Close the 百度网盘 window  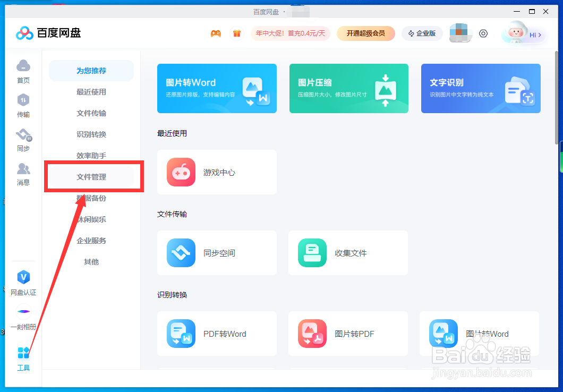tap(546, 12)
